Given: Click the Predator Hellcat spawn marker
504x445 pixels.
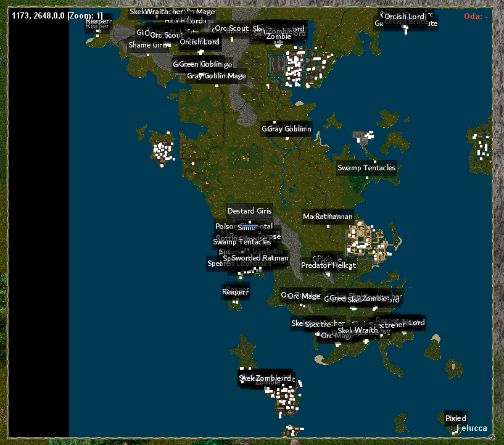Looking at the screenshot, I should pos(328,265).
